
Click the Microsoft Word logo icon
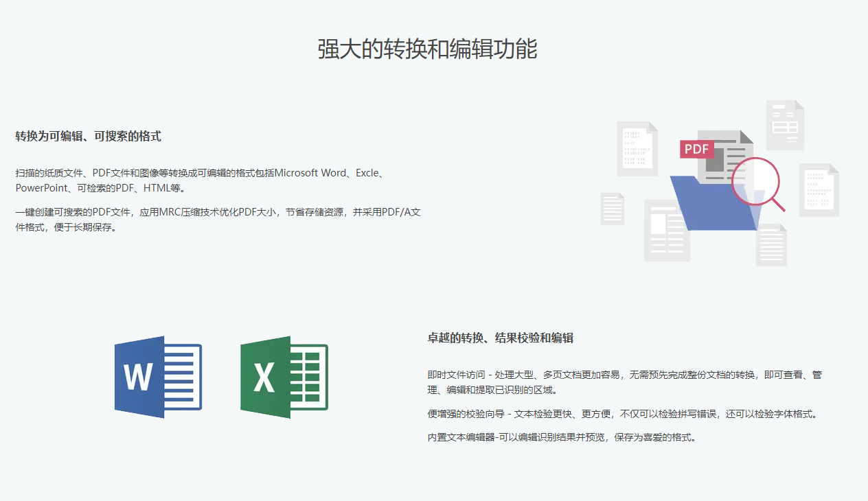click(x=158, y=377)
